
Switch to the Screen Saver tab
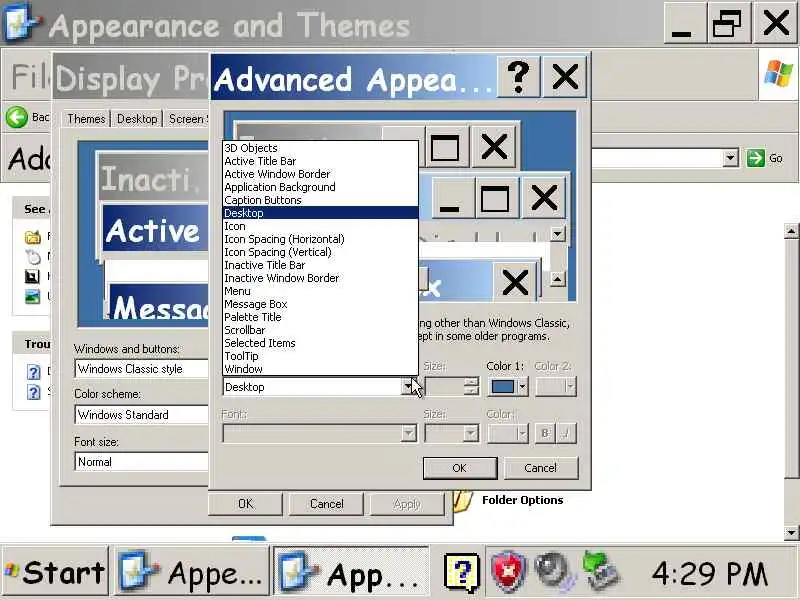point(187,119)
